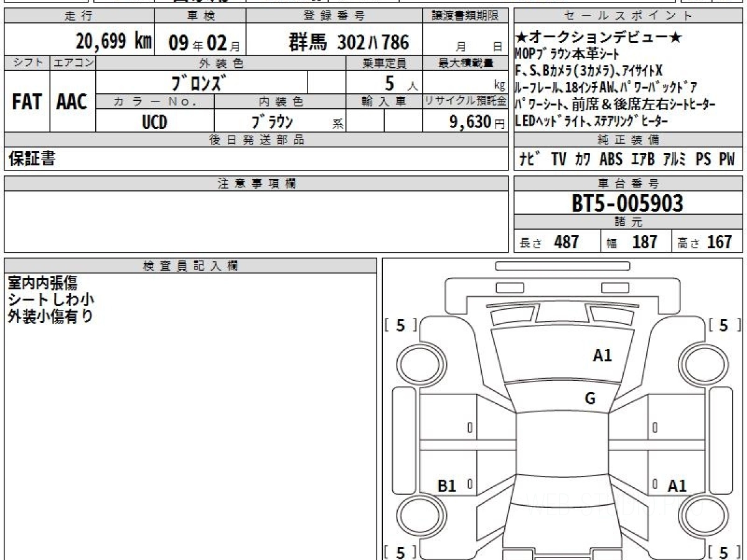Click the 登録番号 header
Screen dimensions: 747x560
[334, 17]
